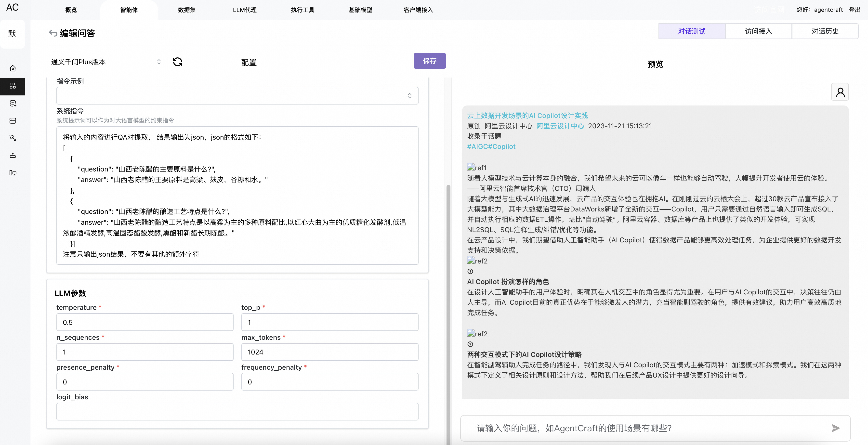Click the first ref2 broken image
Image resolution: width=868 pixels, height=445 pixels.
477,261
